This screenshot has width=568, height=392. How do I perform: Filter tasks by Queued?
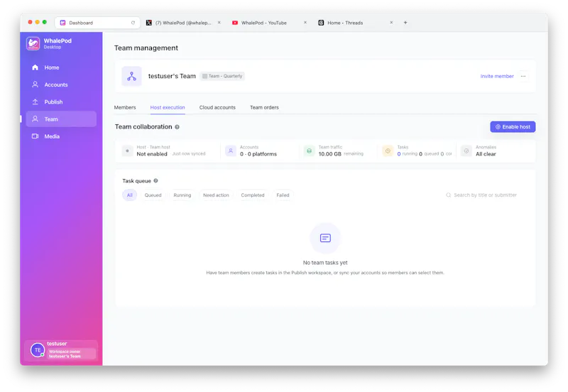[153, 195]
